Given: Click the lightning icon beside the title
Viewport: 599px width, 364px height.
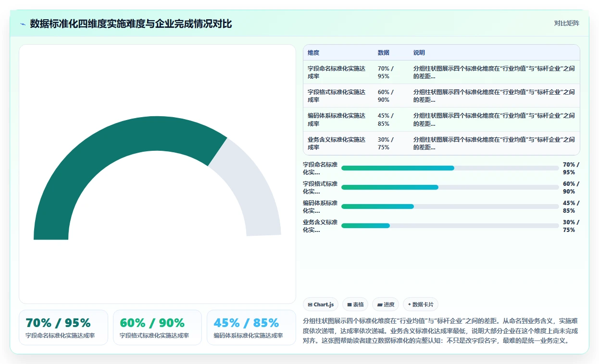Looking at the screenshot, I should pos(23,24).
